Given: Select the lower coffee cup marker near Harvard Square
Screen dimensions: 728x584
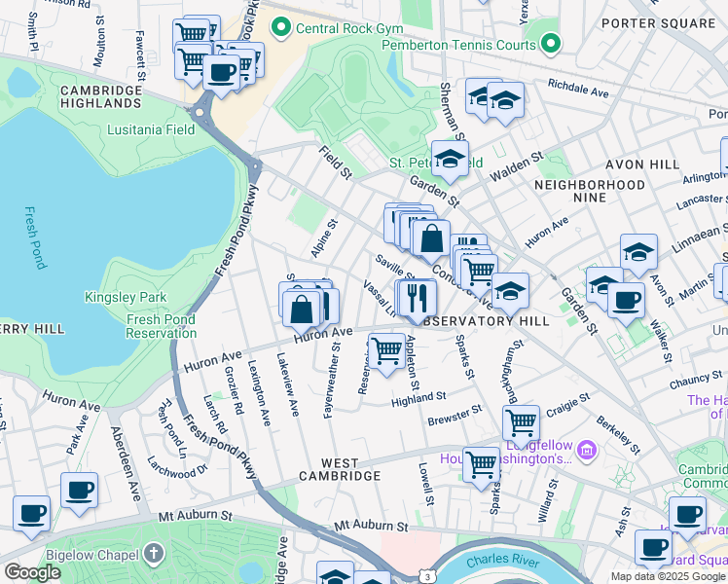Looking at the screenshot, I should [x=654, y=550].
